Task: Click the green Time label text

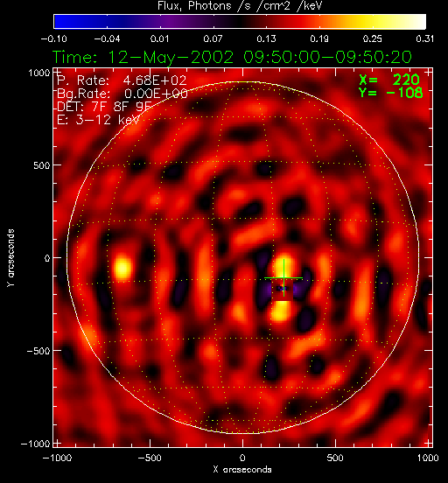Action: point(232,57)
